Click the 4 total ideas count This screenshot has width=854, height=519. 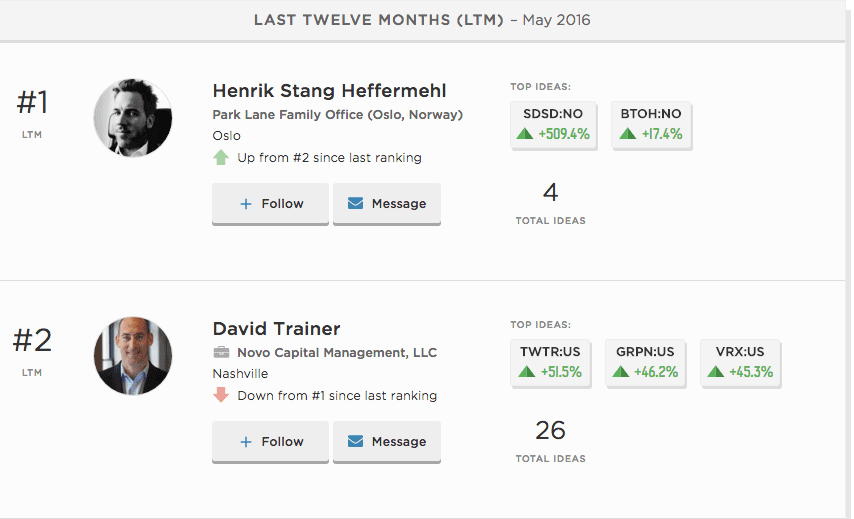pyautogui.click(x=551, y=192)
